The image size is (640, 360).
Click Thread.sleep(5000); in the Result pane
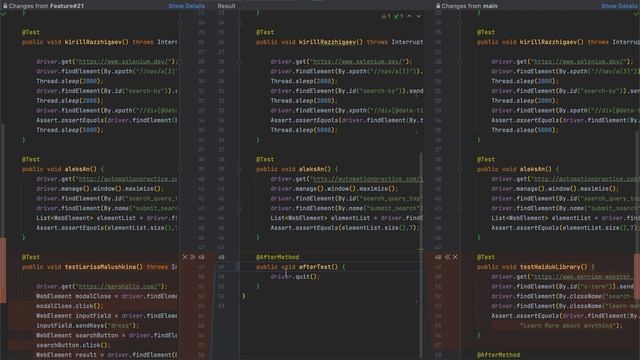304,130
